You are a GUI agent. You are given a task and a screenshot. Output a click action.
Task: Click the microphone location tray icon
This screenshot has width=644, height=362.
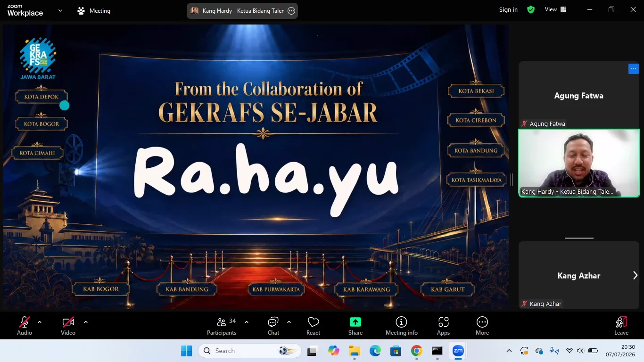click(554, 351)
